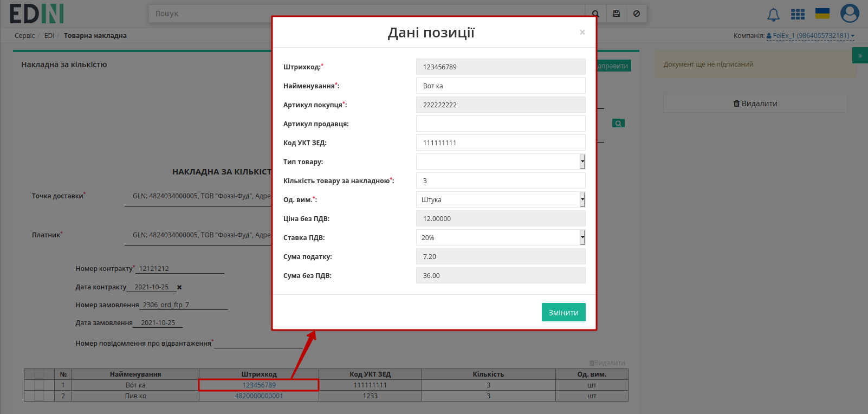The width and height of the screenshot is (868, 414).
Task: Click the Сервіс breadcrumb
Action: tap(24, 36)
